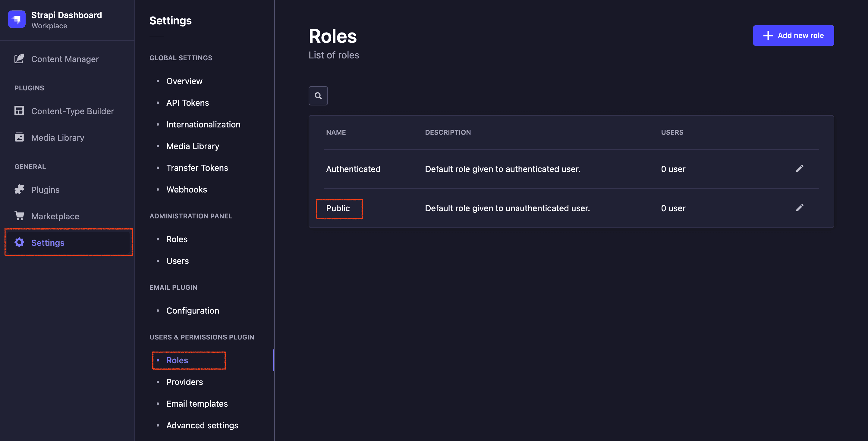Viewport: 868px width, 441px height.
Task: Click the USERS & PERMISSIONS PLUGIN section label
Action: [202, 337]
